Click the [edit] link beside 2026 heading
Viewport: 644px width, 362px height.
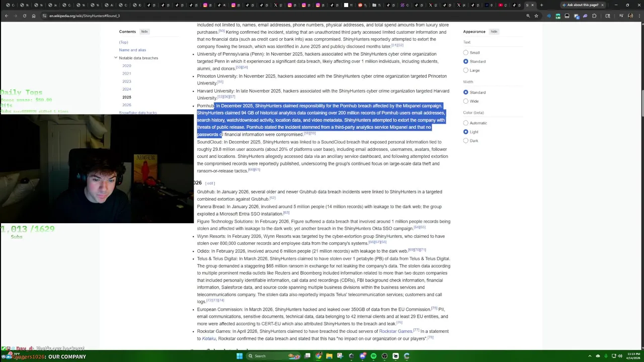point(210,183)
